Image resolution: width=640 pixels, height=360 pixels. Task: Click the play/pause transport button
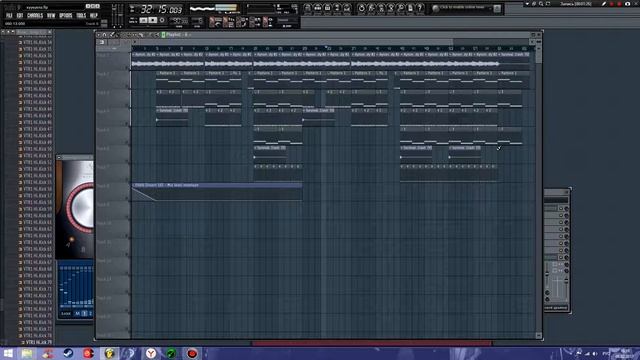pos(143,20)
